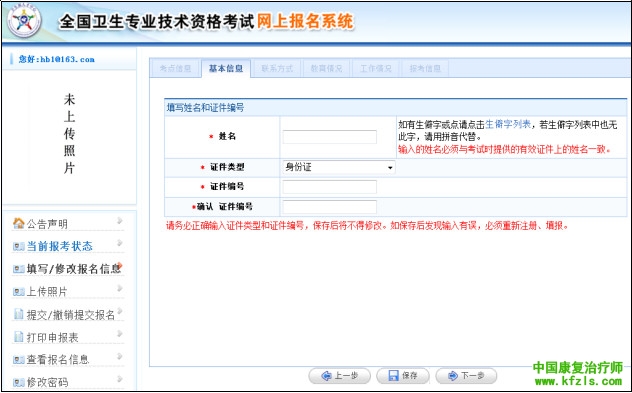Go to the 报考信息 tab

tap(425, 69)
